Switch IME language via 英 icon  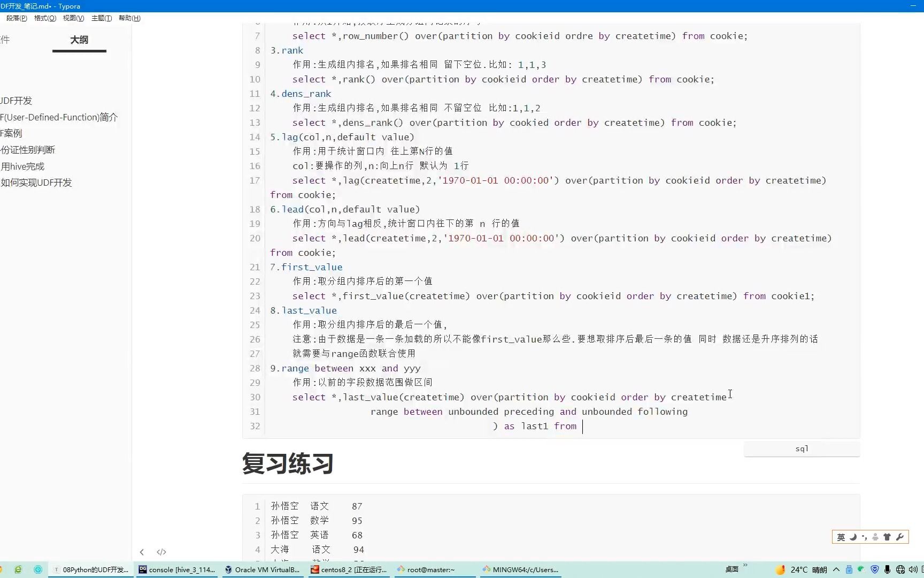[841, 537]
